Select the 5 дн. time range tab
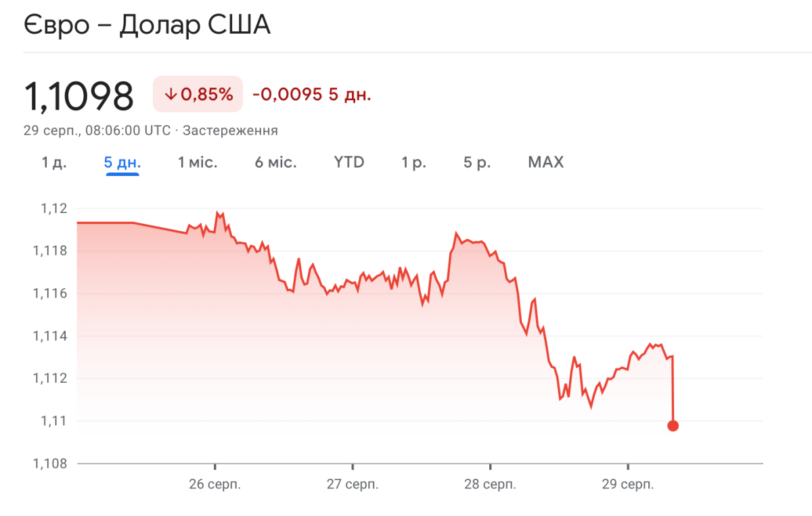This screenshot has width=812, height=516. point(122,162)
